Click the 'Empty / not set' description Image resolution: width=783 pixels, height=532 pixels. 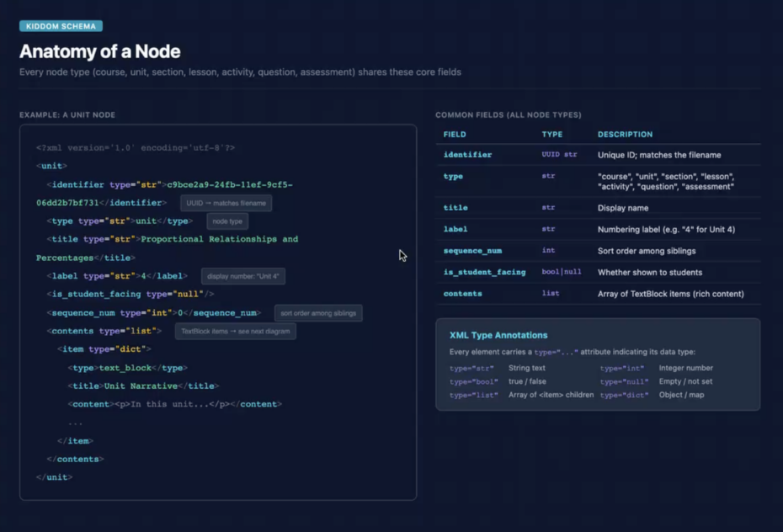685,381
